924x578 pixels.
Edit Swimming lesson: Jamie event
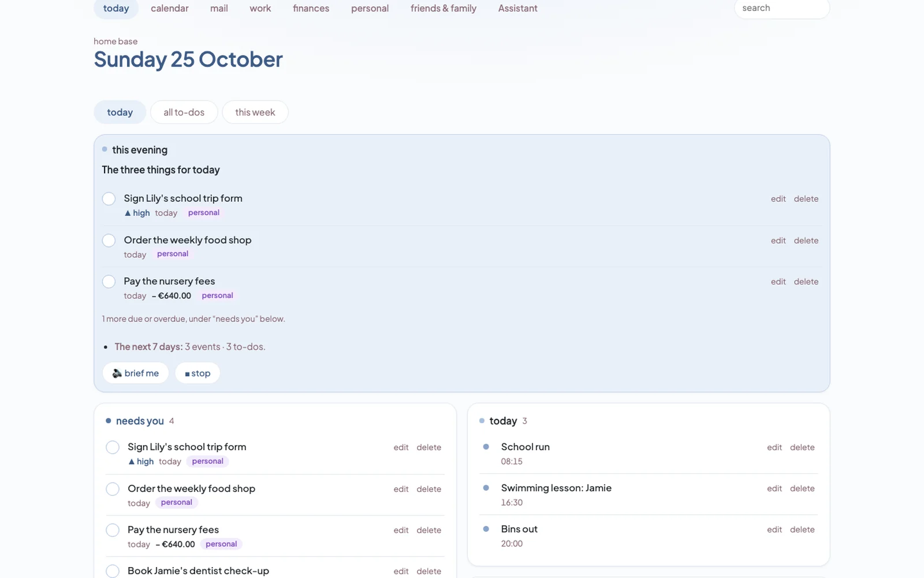click(774, 488)
